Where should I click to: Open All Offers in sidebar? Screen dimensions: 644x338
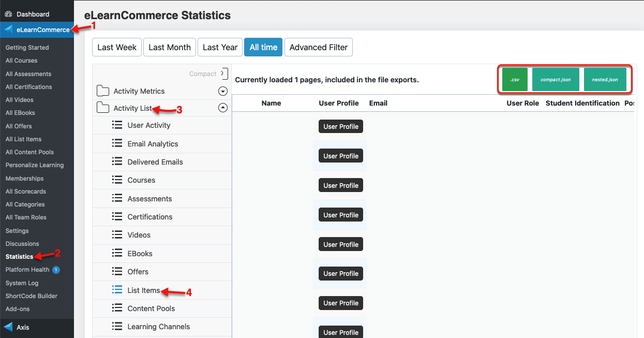[19, 126]
